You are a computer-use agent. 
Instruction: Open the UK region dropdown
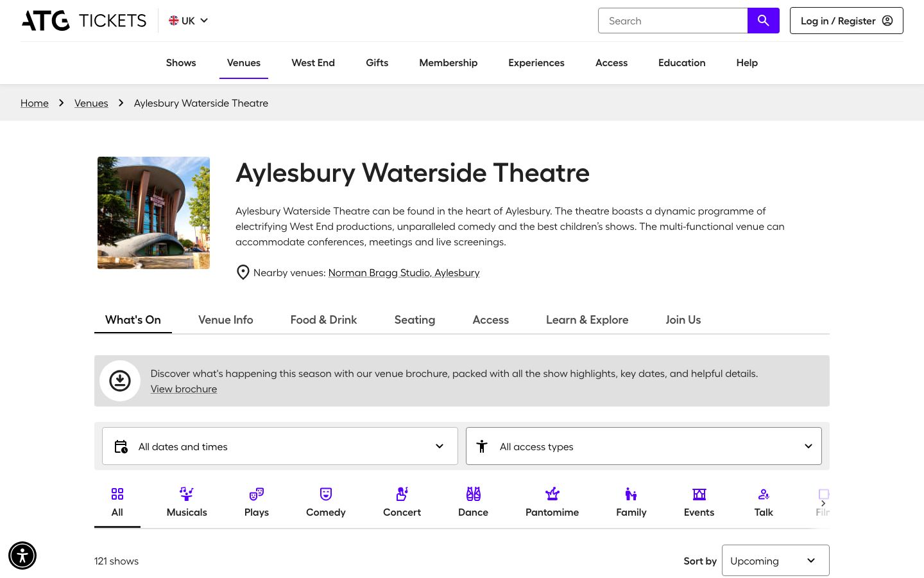(x=189, y=21)
